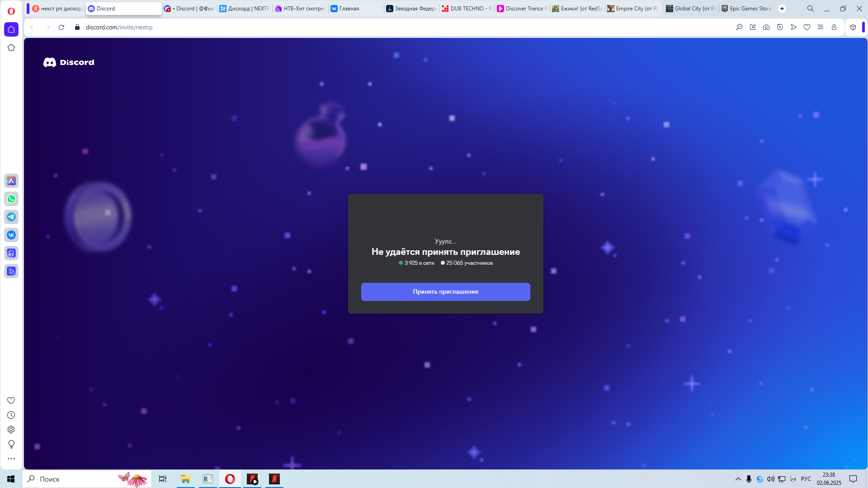Viewport: 868px width, 488px height.
Task: Open browsing history clock icon
Action: click(x=11, y=415)
